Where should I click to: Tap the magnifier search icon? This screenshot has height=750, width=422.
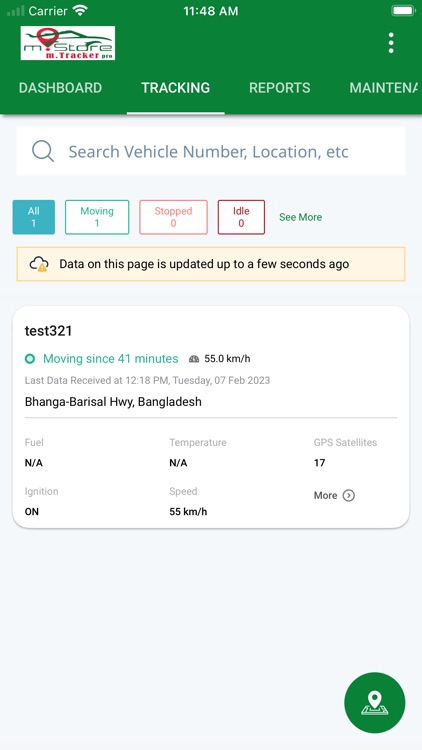43,151
